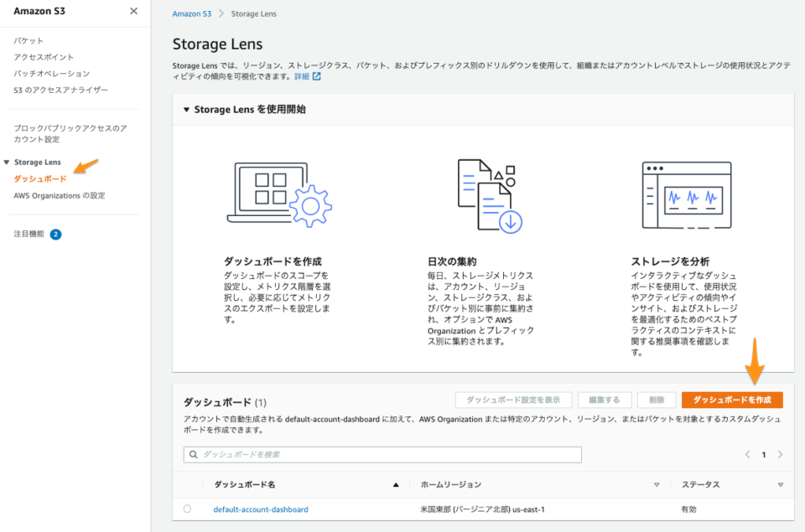Image resolution: width=805 pixels, height=532 pixels.
Task: Open ブロックパブリックアクセスのアカウント設定
Action: (x=70, y=133)
